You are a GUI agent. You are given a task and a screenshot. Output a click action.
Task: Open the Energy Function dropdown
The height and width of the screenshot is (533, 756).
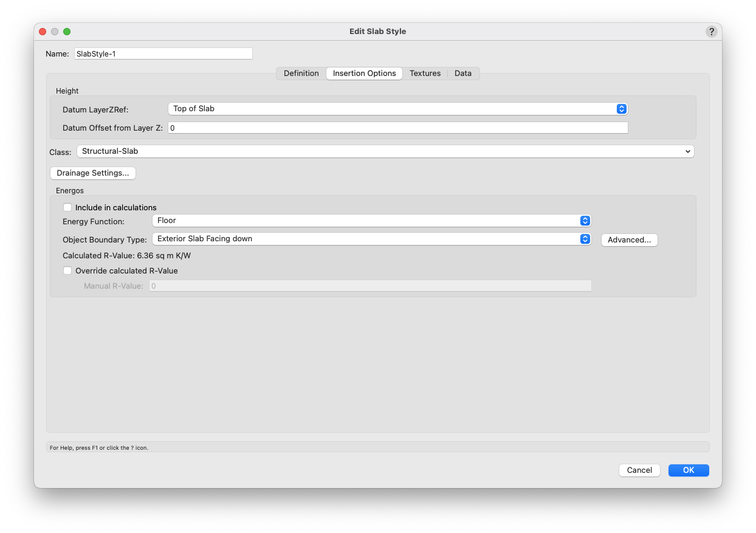(x=371, y=221)
